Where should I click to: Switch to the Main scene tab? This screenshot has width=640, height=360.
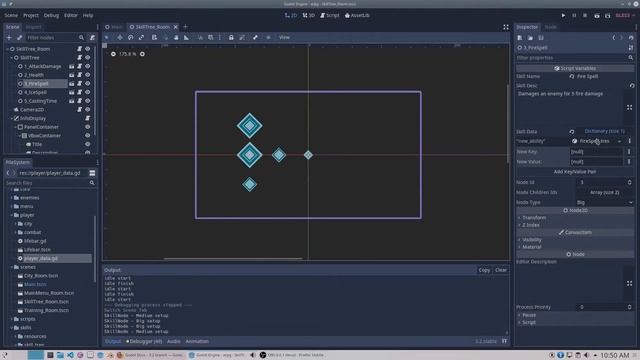tap(114, 27)
